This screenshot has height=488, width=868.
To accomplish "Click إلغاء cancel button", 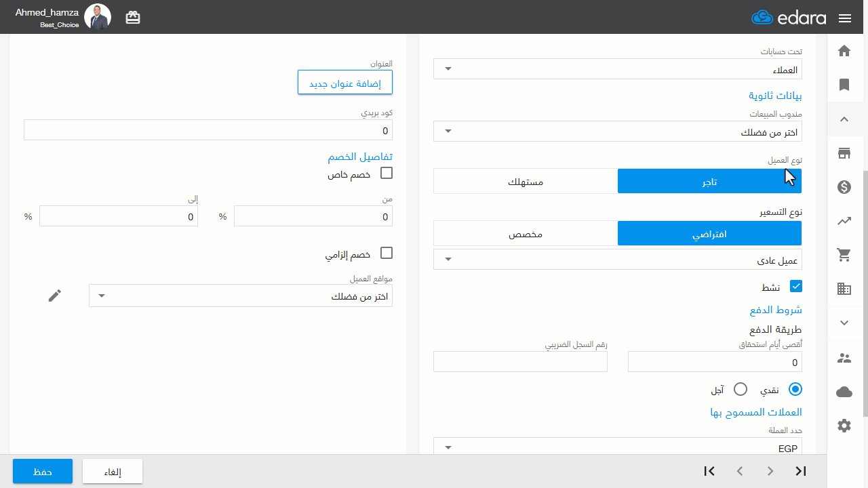I will 113,471.
